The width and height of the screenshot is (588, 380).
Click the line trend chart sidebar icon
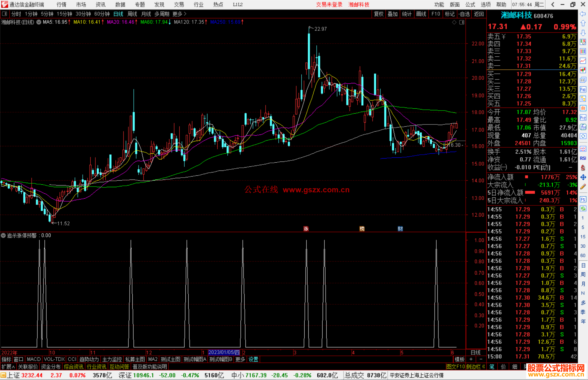[x=583, y=61]
